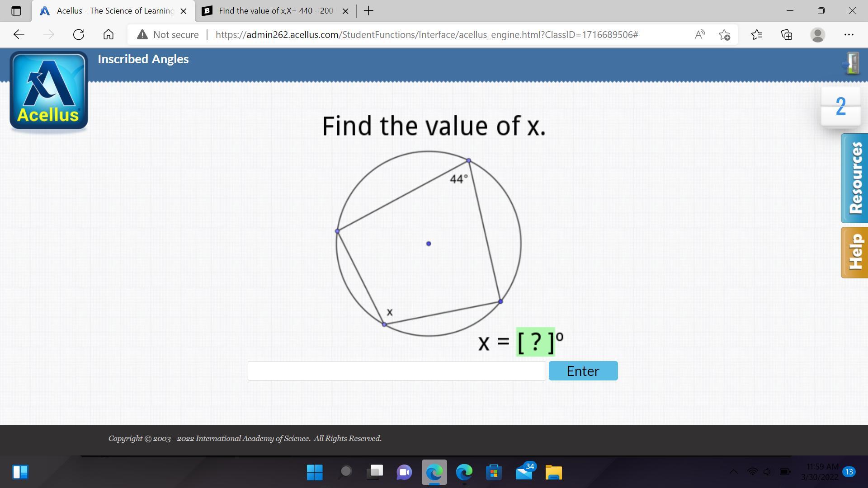Click the browser home icon
The image size is (868, 488).
pyautogui.click(x=108, y=35)
